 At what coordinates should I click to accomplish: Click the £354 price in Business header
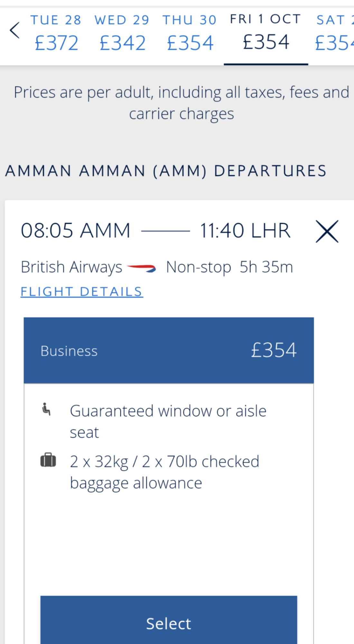[274, 350]
